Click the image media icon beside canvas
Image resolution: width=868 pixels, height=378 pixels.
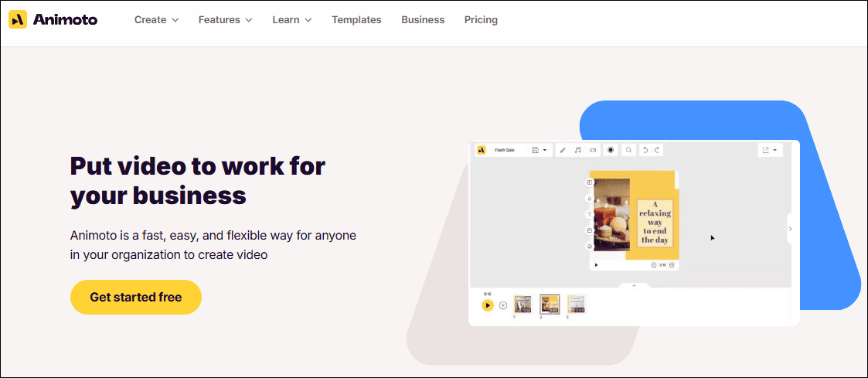590,230
